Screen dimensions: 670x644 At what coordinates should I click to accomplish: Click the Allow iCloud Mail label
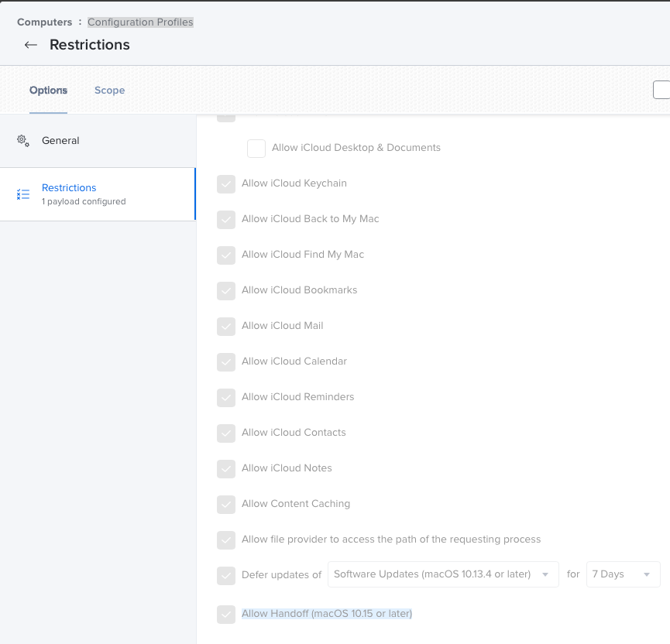(x=283, y=325)
